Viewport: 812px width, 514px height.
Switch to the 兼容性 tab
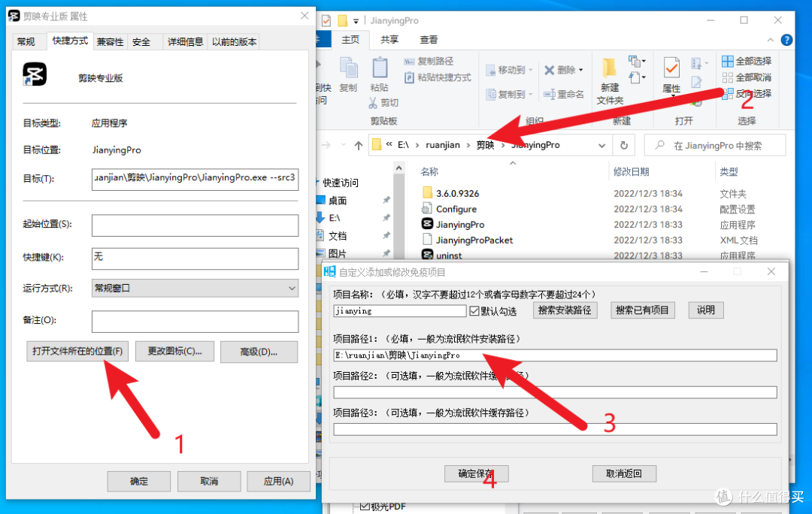(x=110, y=42)
